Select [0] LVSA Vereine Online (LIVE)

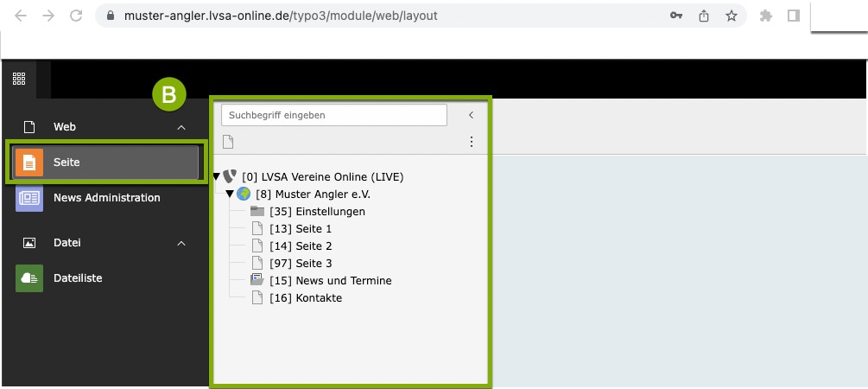pos(323,177)
